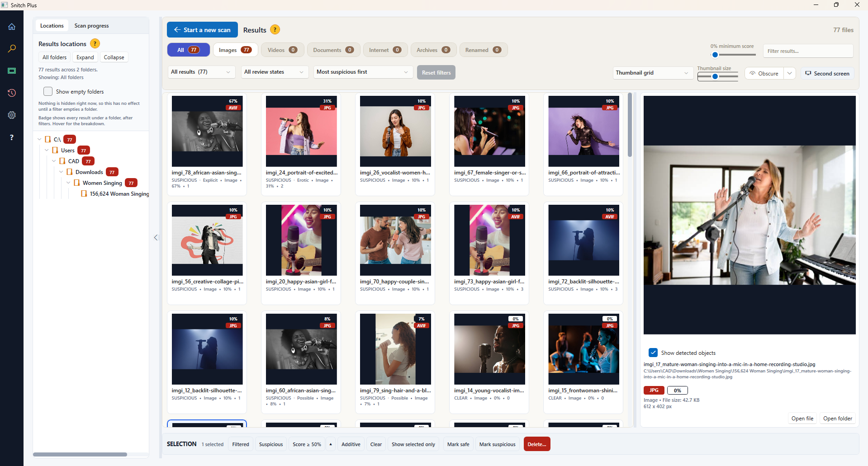Collapse the Women Singing tree node

68,183
